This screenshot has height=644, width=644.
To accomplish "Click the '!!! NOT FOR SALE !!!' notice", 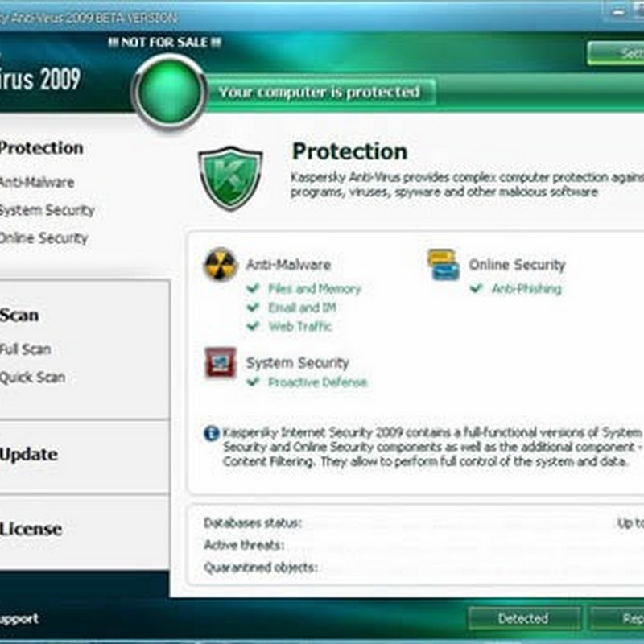I will tap(165, 43).
